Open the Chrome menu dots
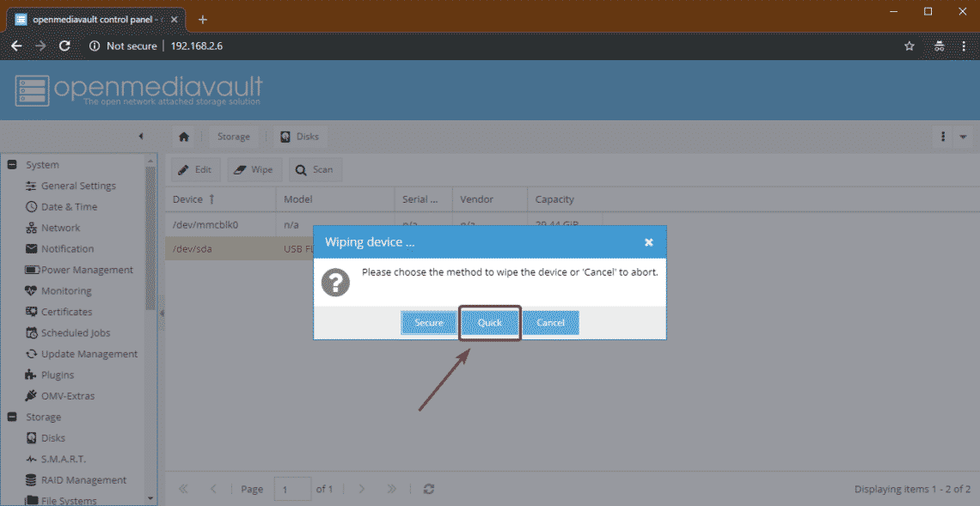 click(963, 46)
